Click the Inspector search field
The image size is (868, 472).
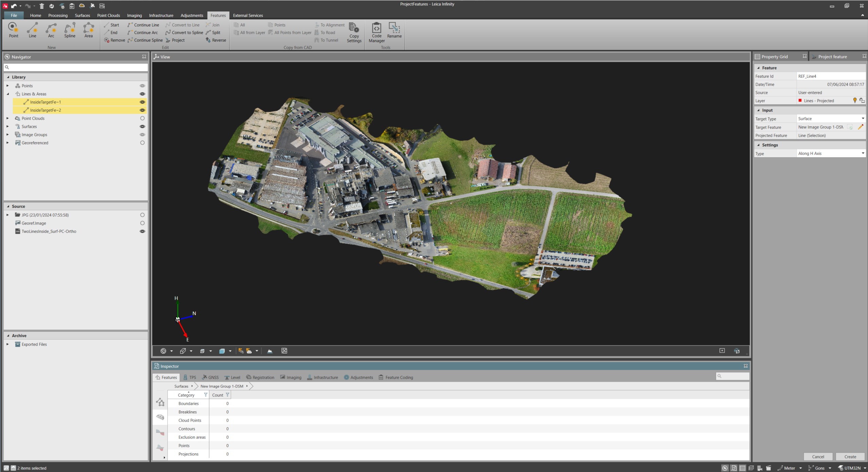(x=732, y=376)
